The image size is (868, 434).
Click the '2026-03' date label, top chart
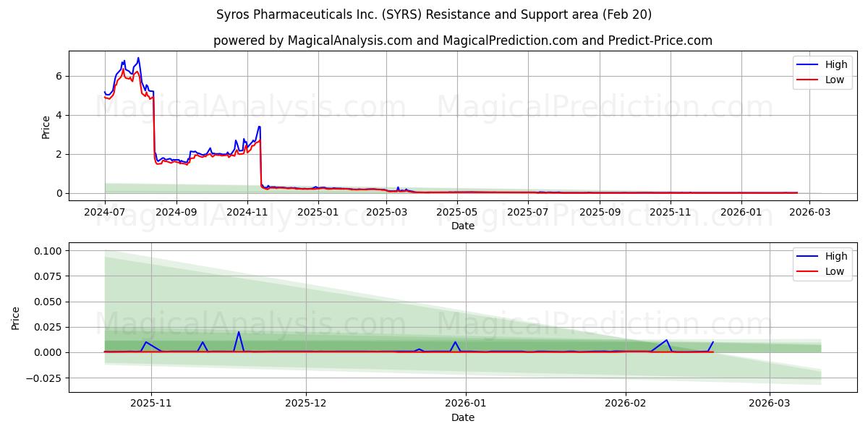click(809, 213)
